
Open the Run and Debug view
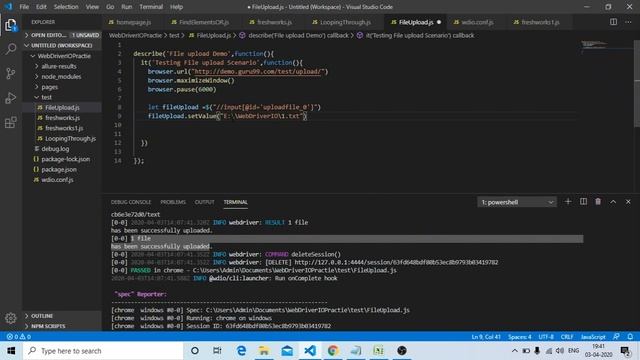click(x=11, y=98)
